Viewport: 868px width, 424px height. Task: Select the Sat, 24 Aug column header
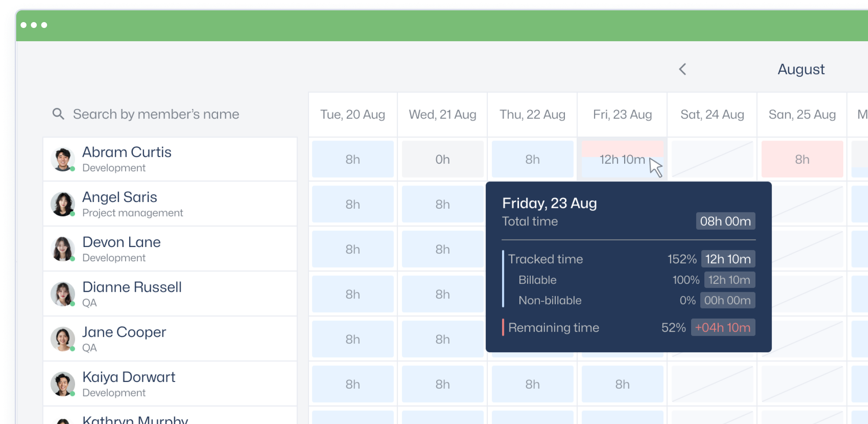pos(712,114)
